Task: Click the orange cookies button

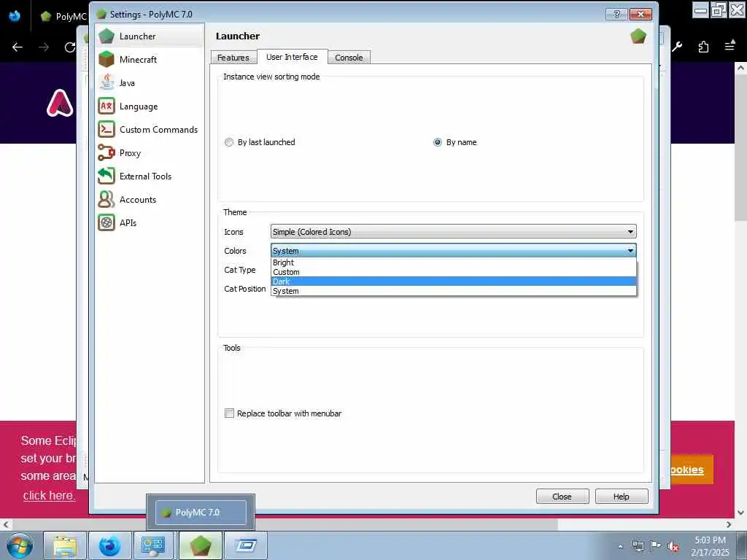Action: coord(692,470)
